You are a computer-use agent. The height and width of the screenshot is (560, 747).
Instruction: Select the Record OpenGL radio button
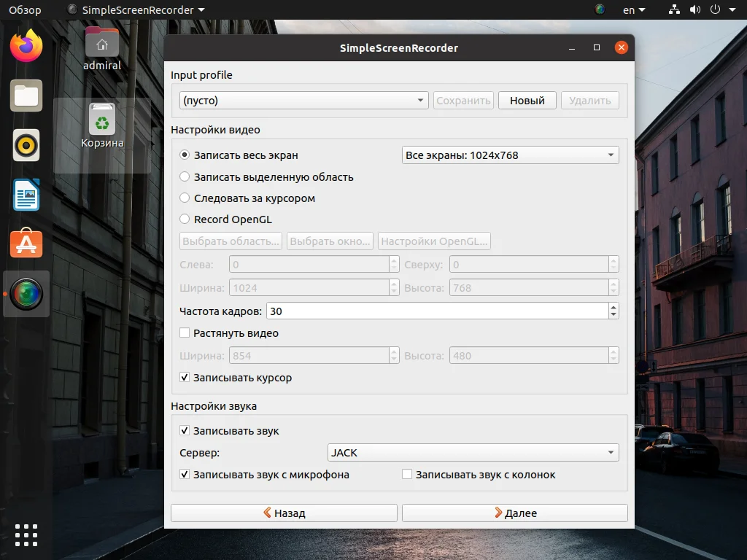[x=185, y=219]
